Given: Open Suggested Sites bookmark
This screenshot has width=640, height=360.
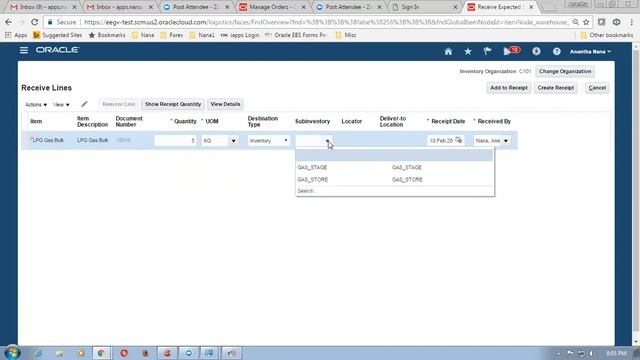Looking at the screenshot, I should click(58, 35).
